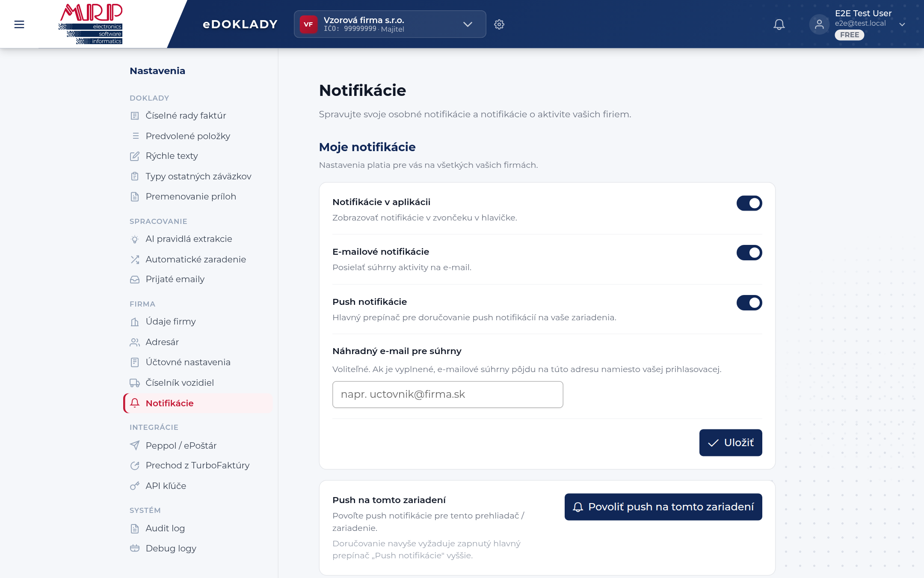Open Audit log
The image size is (924, 578).
coord(165,528)
